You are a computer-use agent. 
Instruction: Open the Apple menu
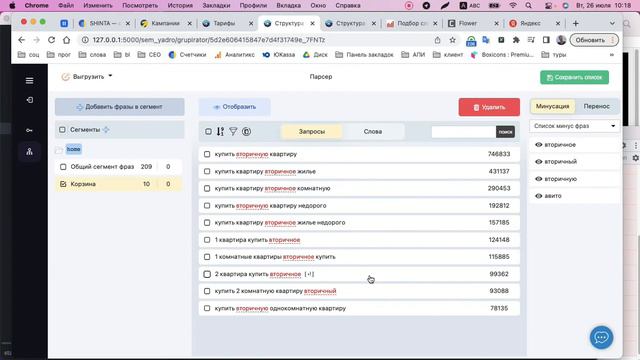tap(12, 6)
